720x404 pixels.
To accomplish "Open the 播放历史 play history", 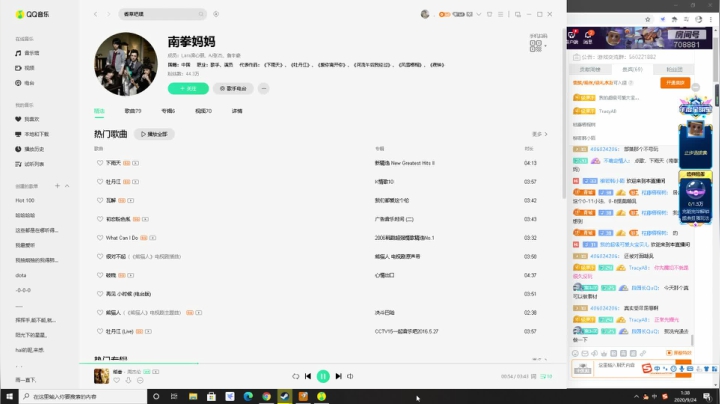I will (30, 149).
